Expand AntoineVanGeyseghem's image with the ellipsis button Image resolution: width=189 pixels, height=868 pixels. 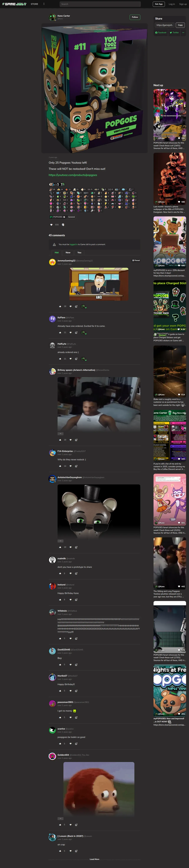[x=60, y=541]
